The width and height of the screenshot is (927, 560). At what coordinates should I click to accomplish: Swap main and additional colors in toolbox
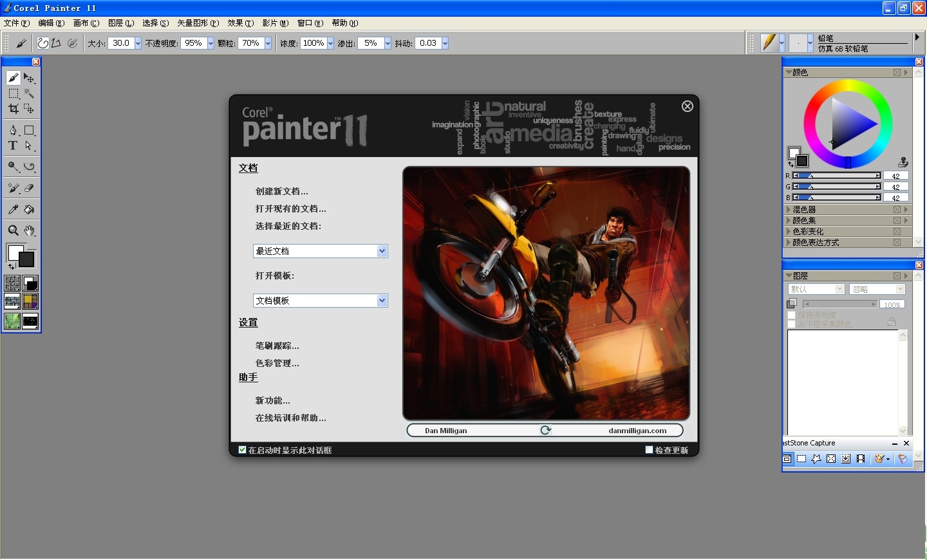coord(11,266)
